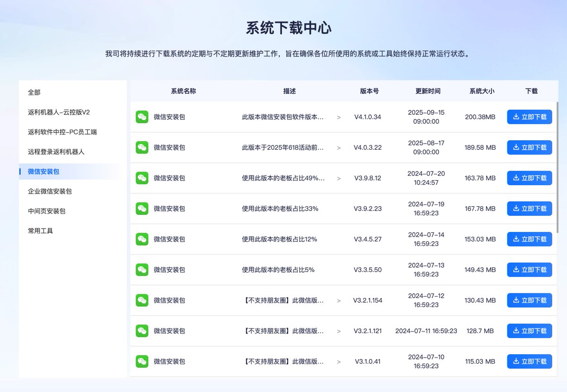Screen dimensions: 567x392
Task: Click the WeChat icon in the V4.0.3.22 row
Action: tap(142, 147)
